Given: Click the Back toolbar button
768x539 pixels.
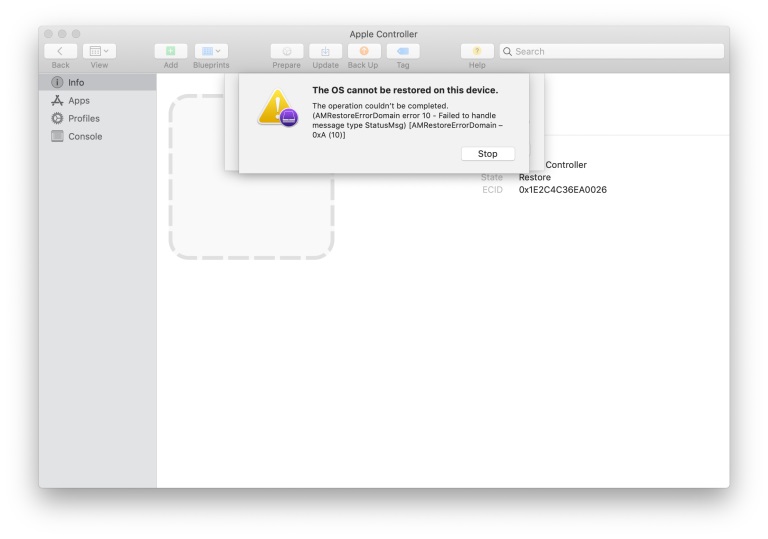Looking at the screenshot, I should (60, 51).
